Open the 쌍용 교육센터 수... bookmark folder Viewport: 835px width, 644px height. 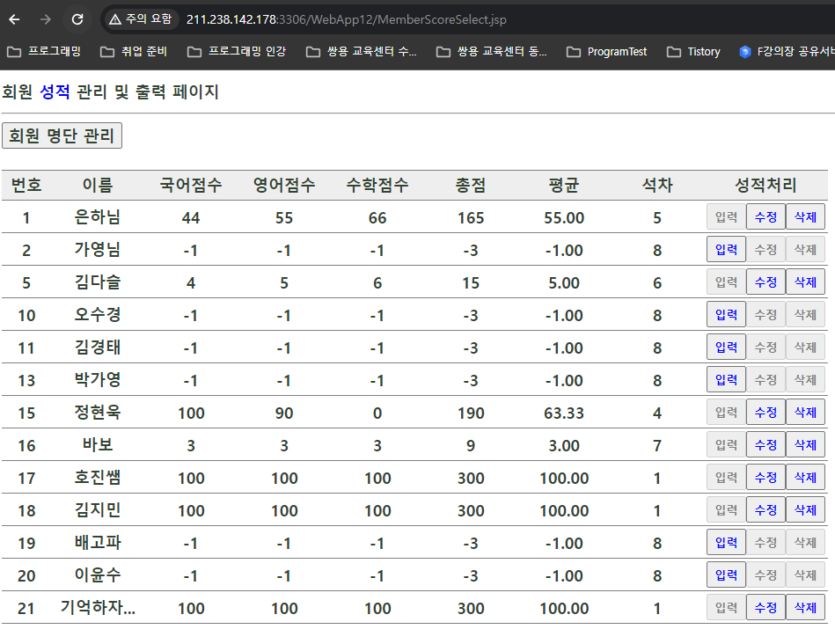362,52
